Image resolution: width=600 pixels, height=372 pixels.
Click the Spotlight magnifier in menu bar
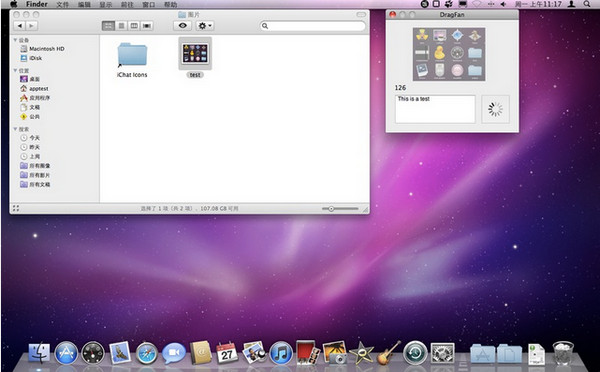587,4
